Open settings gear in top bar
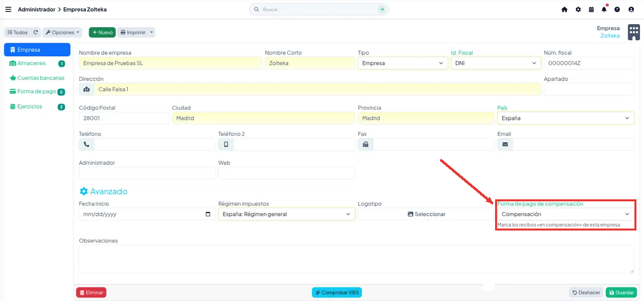644x301 pixels. (x=578, y=9)
